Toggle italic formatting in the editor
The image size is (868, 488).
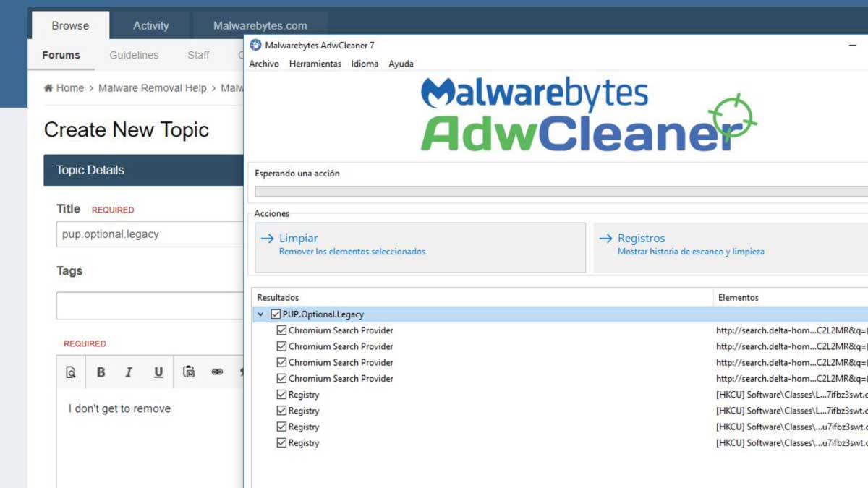coord(129,372)
